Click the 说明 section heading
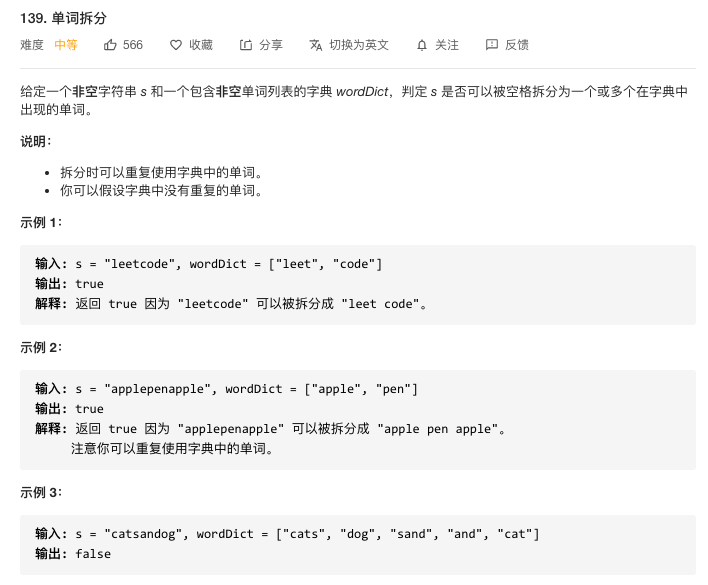This screenshot has width=708, height=585. [36, 141]
